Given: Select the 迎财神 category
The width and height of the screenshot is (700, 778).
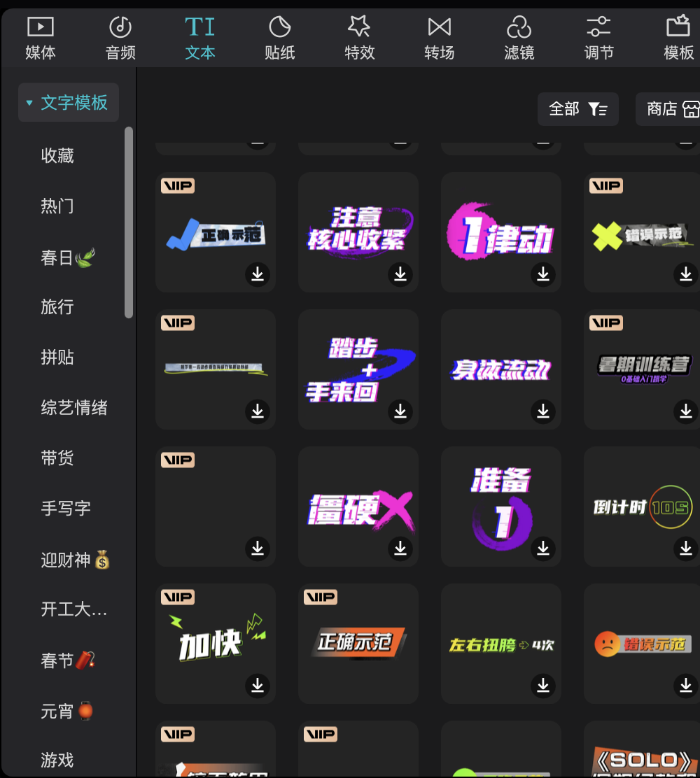Looking at the screenshot, I should coord(75,560).
